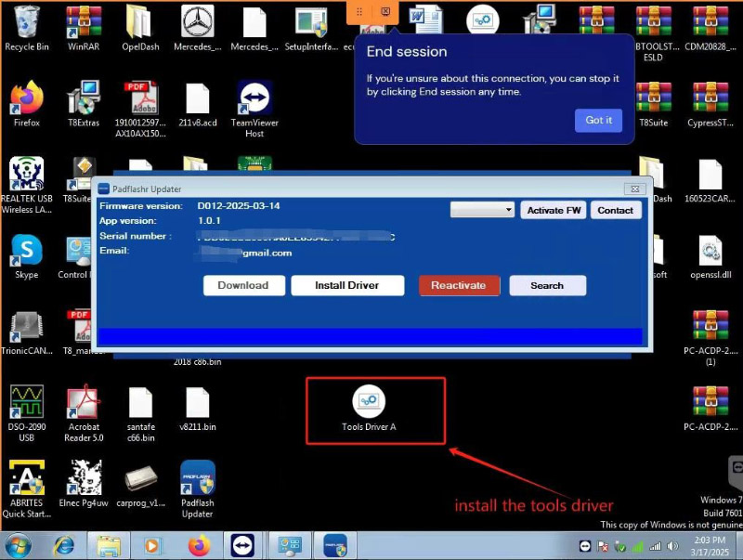Open the Recycle Bin
The height and width of the screenshot is (560, 743).
click(26, 23)
